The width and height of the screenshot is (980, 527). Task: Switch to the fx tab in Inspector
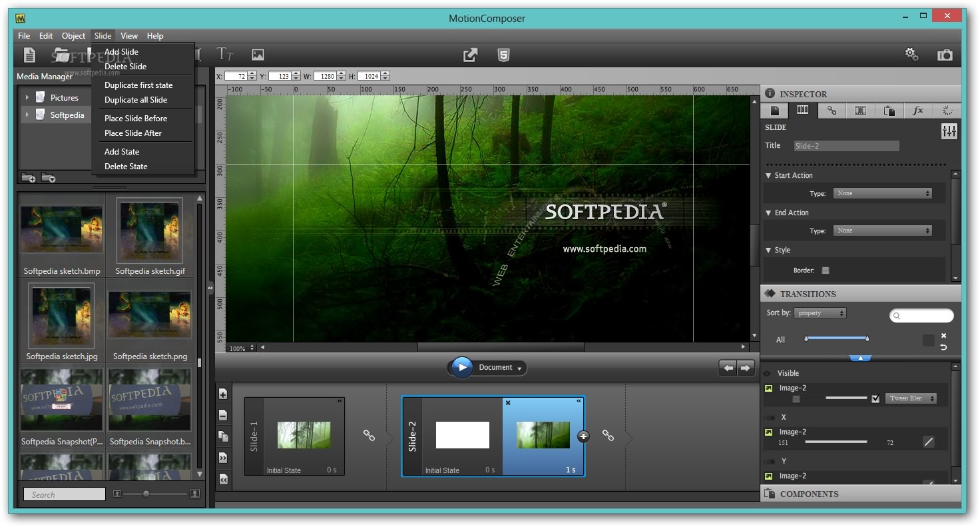(x=918, y=111)
